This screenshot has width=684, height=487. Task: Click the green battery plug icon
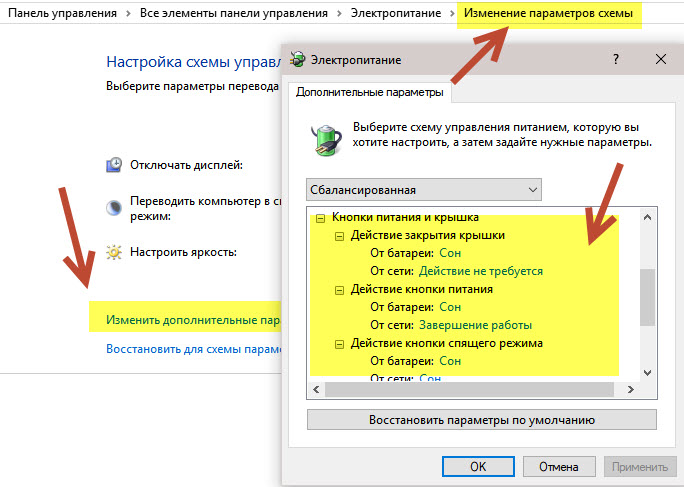(x=326, y=139)
